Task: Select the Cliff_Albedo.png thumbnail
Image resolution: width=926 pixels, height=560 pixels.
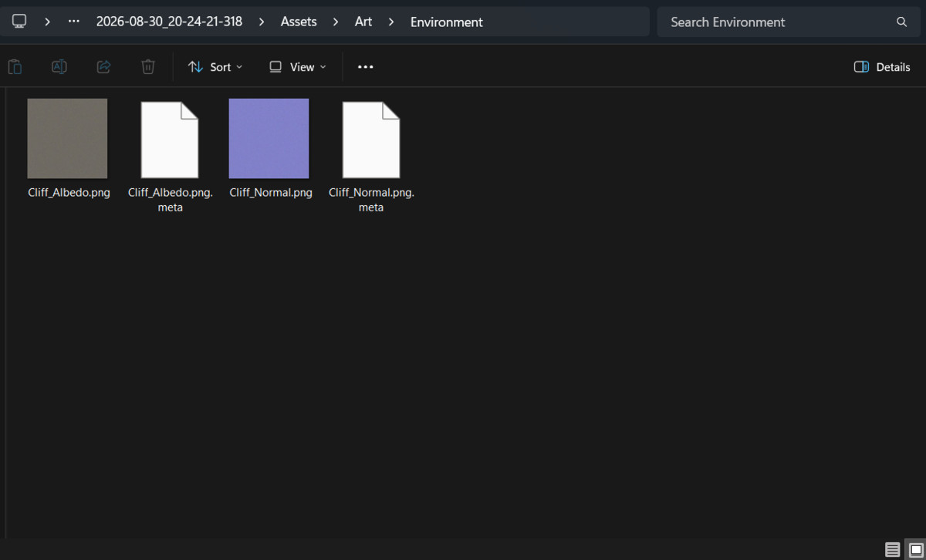Action: pyautogui.click(x=67, y=139)
